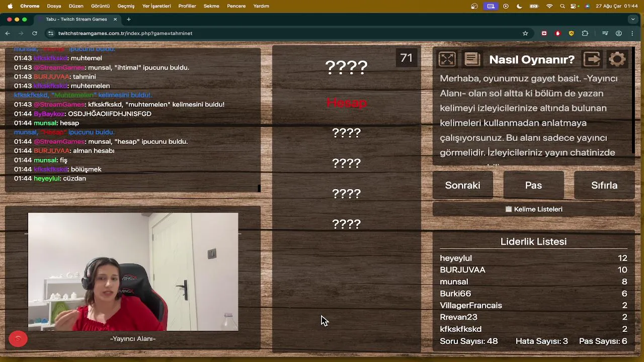The height and width of the screenshot is (362, 644).
Task: Click the Pas Sayısı: 6 stat
Action: [x=603, y=341]
